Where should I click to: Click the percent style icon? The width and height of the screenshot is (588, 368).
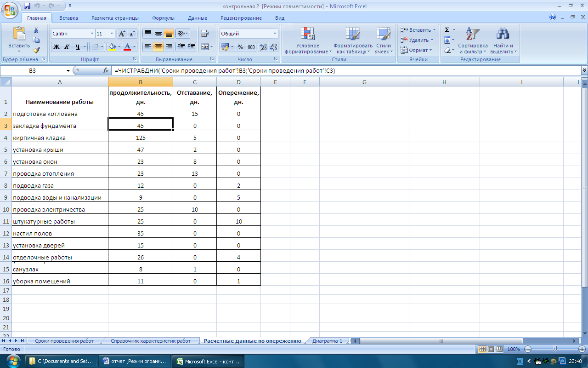click(x=240, y=47)
